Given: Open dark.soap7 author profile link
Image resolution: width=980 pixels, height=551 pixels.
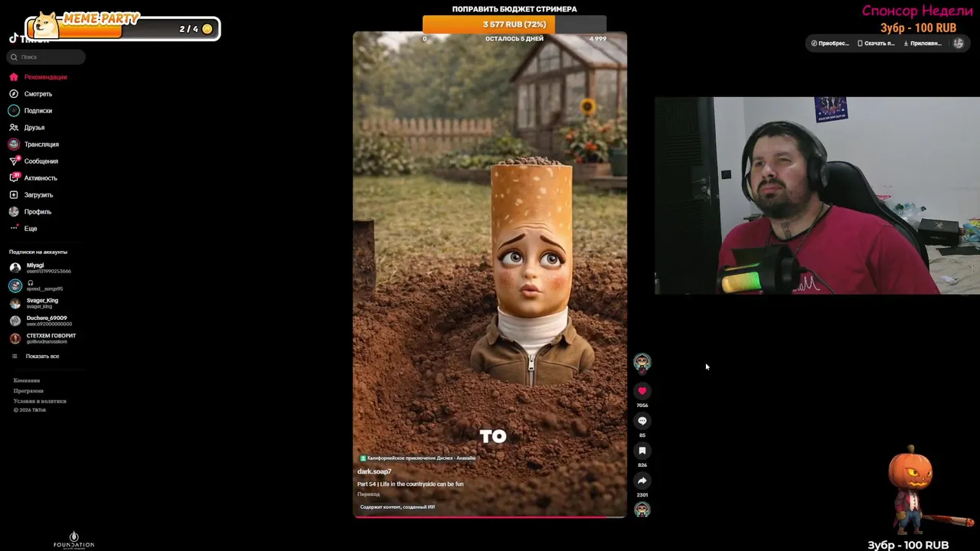Looking at the screenshot, I should [374, 471].
